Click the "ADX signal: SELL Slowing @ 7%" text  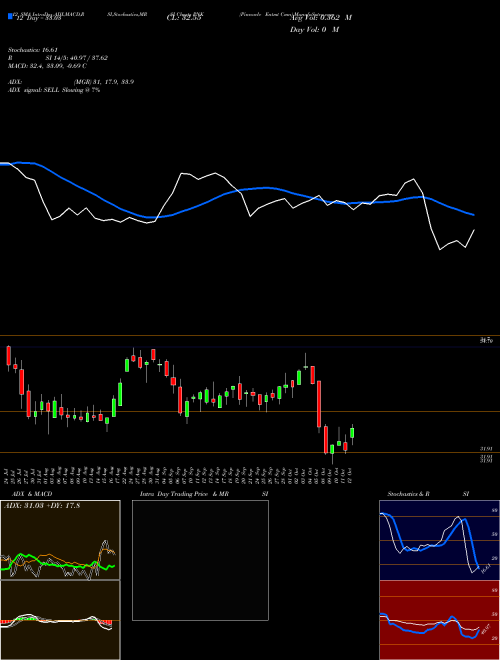[54, 90]
